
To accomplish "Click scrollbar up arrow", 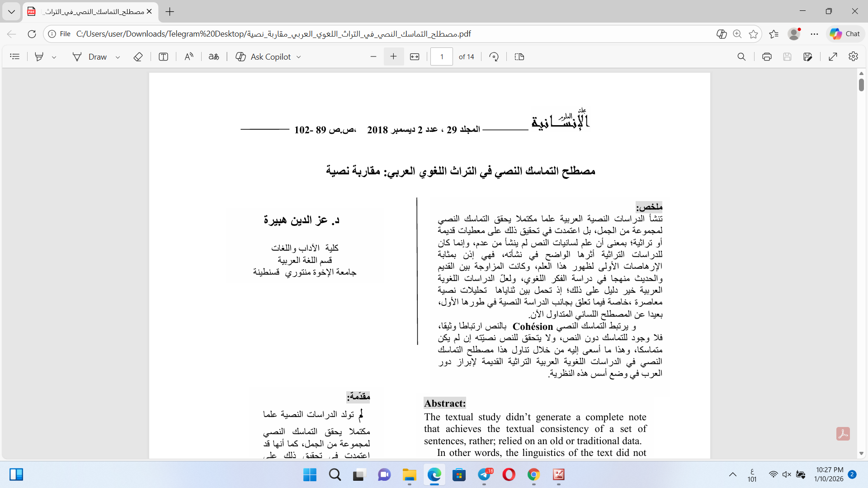I will pos(861,73).
